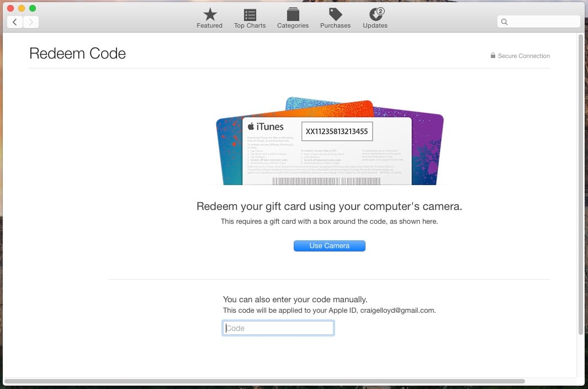Go forward with the right arrow button
This screenshot has height=389, width=588.
pos(31,22)
